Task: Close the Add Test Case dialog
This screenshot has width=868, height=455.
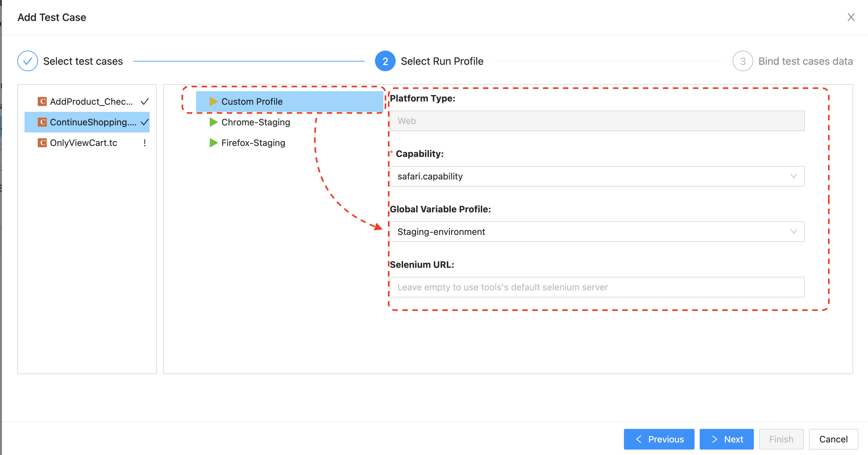Action: pos(851,17)
